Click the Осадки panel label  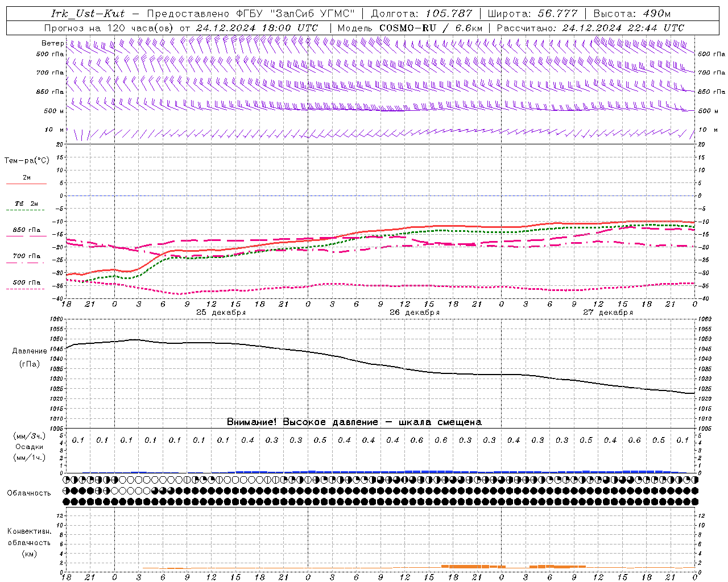29,447
